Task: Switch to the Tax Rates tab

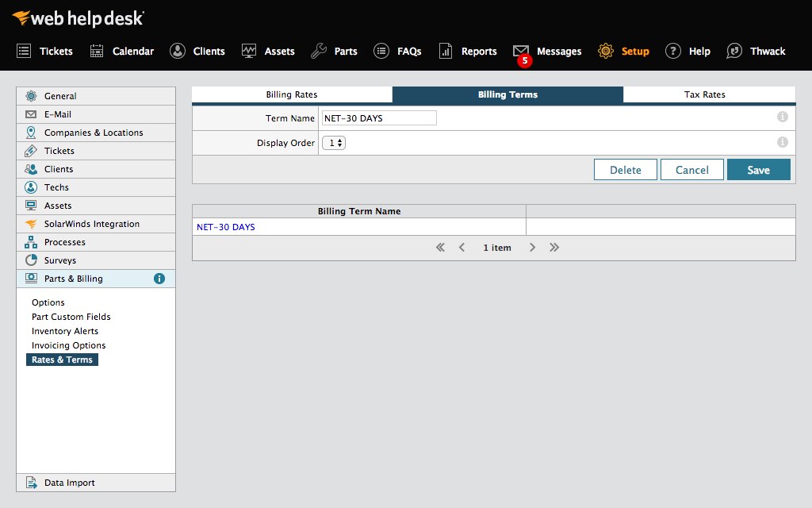Action: (x=704, y=94)
